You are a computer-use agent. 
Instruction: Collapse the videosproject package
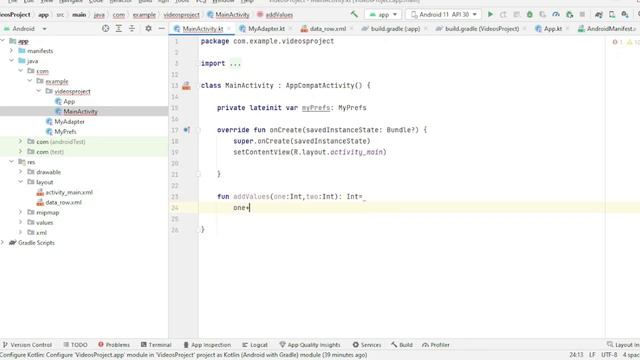point(39,91)
